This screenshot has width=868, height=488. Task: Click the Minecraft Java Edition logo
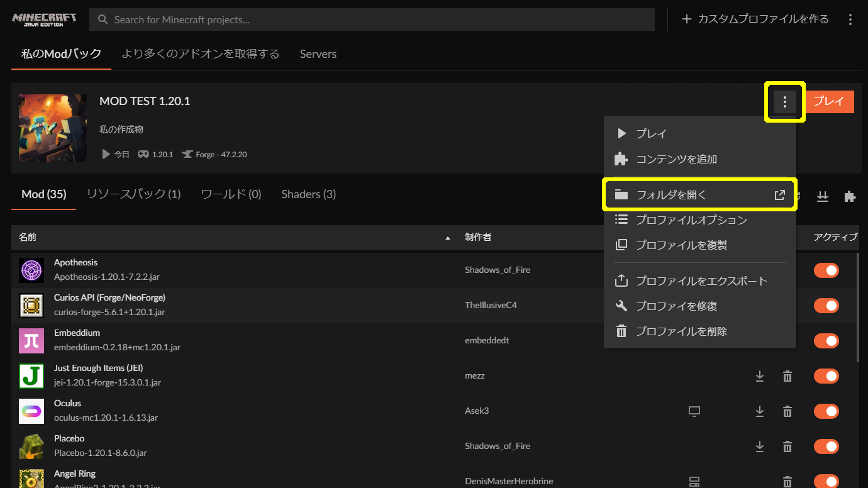point(44,19)
